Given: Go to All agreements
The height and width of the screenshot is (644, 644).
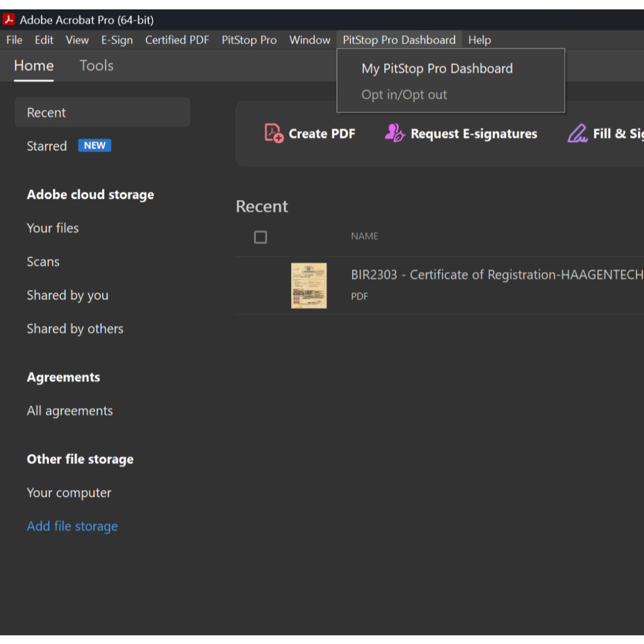Looking at the screenshot, I should tap(70, 411).
